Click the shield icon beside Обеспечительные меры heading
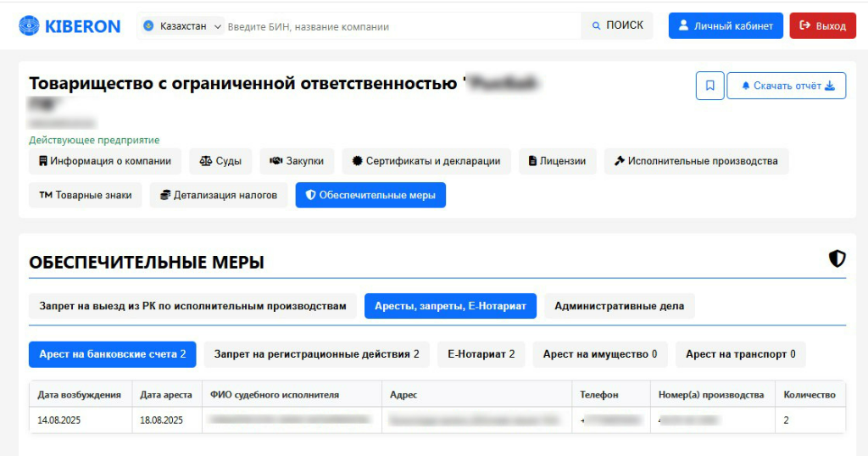The width and height of the screenshot is (868, 456). [837, 259]
